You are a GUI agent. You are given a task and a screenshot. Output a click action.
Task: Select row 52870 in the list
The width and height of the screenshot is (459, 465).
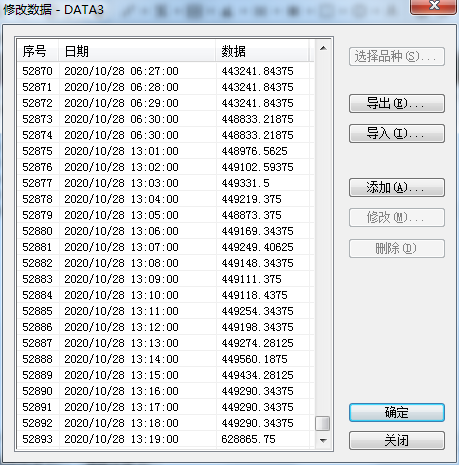[x=166, y=71]
